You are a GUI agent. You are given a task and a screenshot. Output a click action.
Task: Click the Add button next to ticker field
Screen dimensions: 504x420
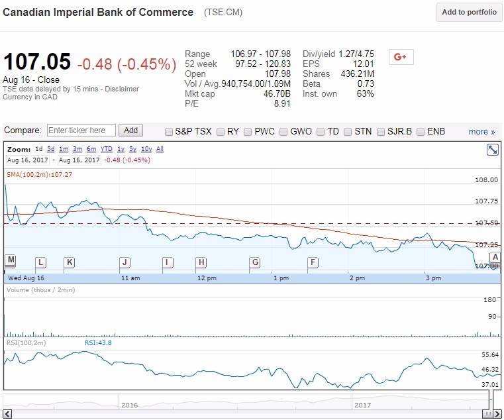[x=130, y=131]
